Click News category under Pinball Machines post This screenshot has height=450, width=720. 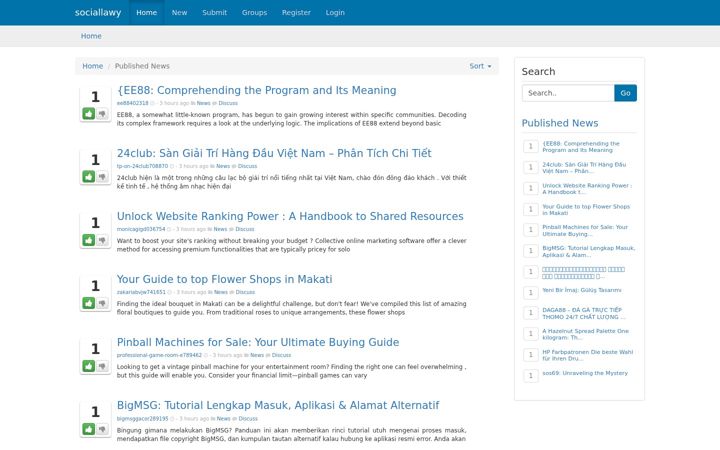coord(257,355)
